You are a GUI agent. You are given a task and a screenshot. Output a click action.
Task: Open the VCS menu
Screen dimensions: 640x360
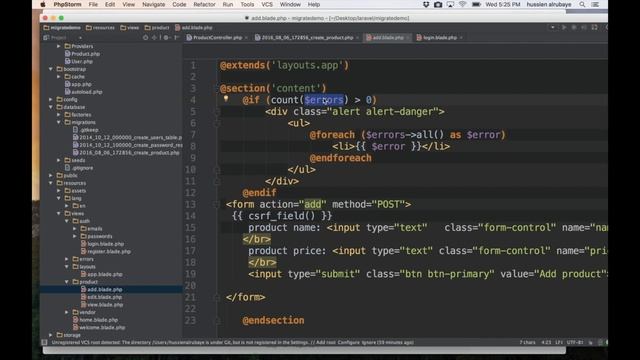pos(267,4)
